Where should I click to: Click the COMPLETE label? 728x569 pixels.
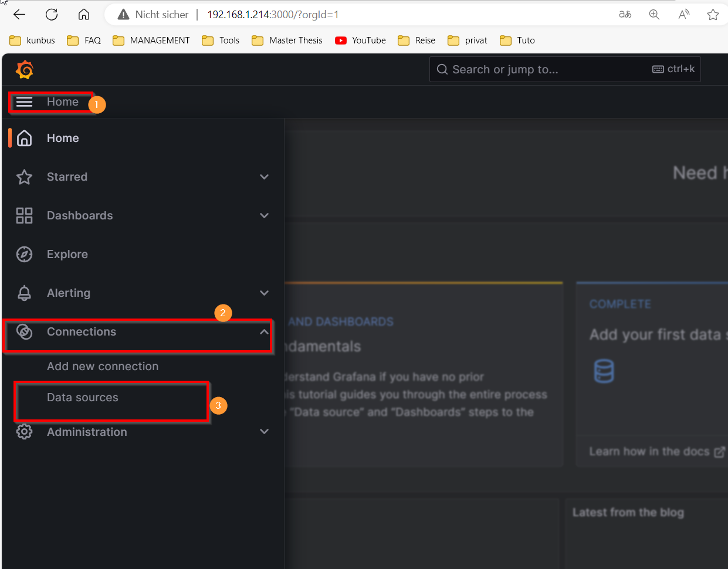pos(620,304)
